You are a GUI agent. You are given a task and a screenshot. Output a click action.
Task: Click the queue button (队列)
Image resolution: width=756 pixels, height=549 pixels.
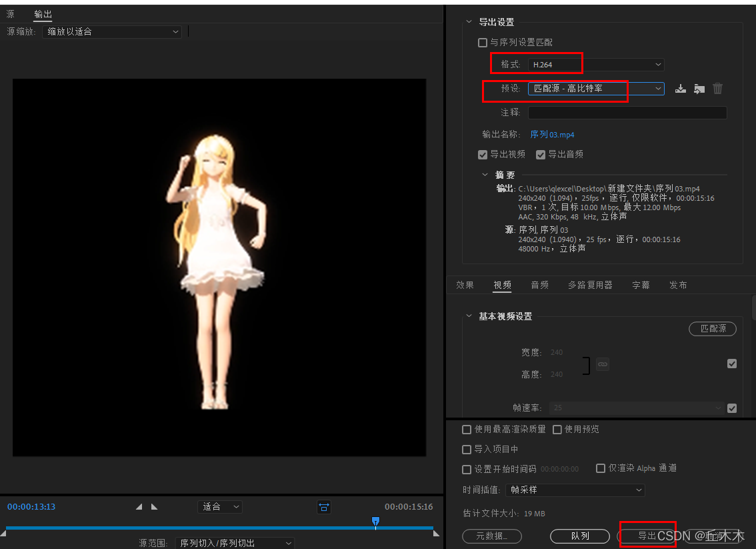580,536
